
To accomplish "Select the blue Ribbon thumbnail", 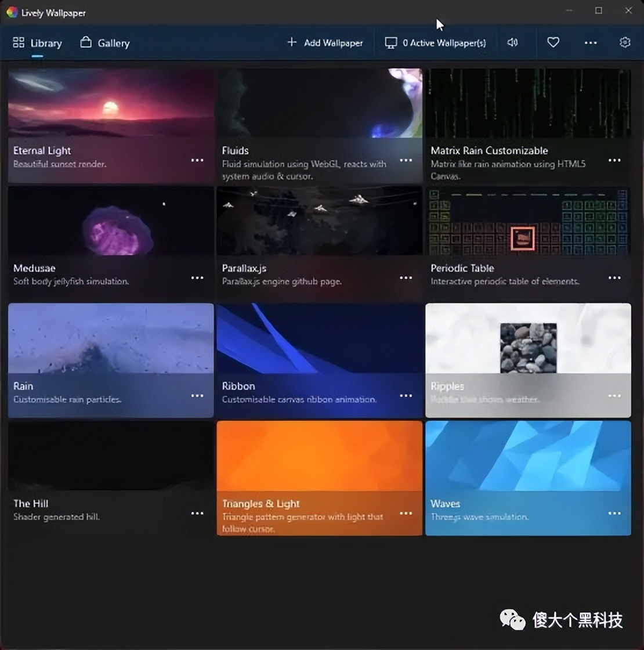I will (x=320, y=338).
